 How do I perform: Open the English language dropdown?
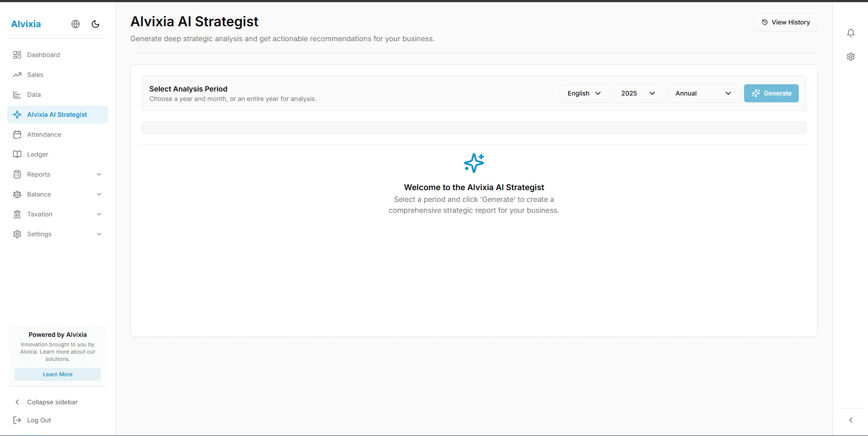coord(584,93)
